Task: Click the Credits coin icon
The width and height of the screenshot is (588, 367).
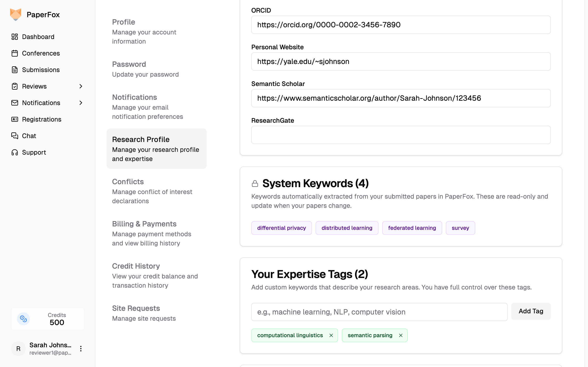Action: pyautogui.click(x=23, y=319)
